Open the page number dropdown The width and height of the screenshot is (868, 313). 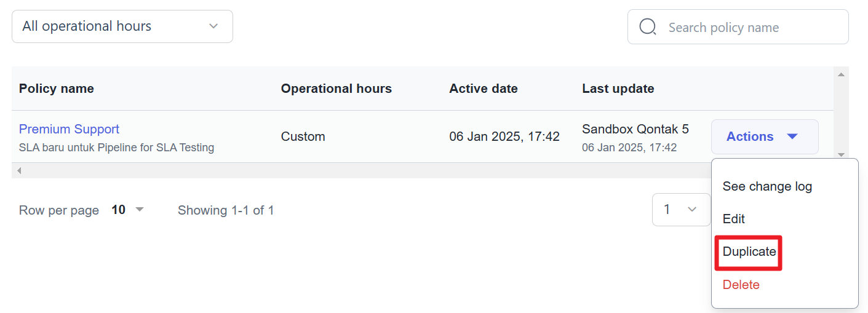(x=681, y=210)
